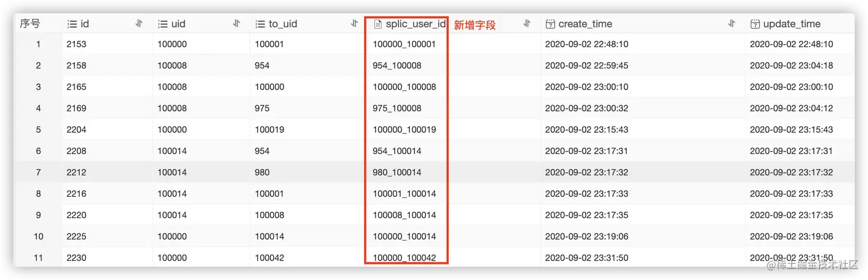Click id cell 2169
Image resolution: width=868 pixels, height=280 pixels.
76,108
